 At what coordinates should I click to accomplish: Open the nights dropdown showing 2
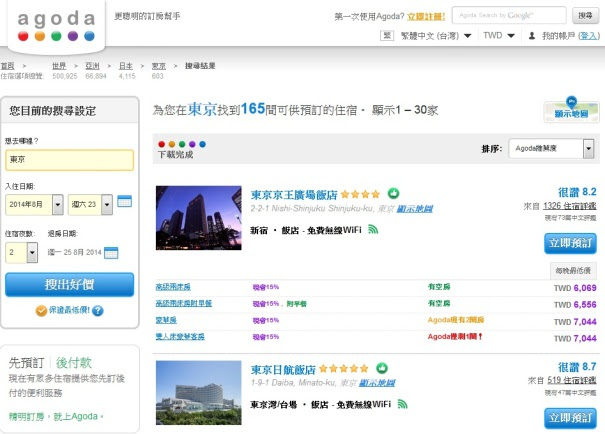pos(22,252)
